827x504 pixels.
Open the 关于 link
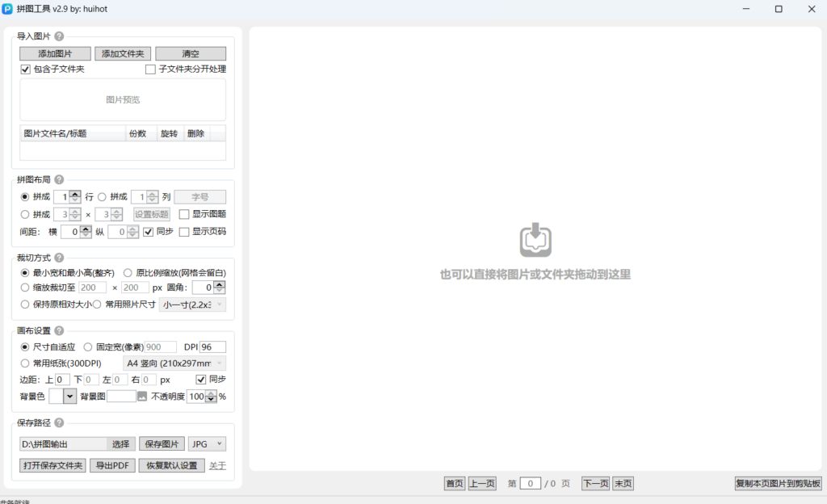(x=217, y=465)
